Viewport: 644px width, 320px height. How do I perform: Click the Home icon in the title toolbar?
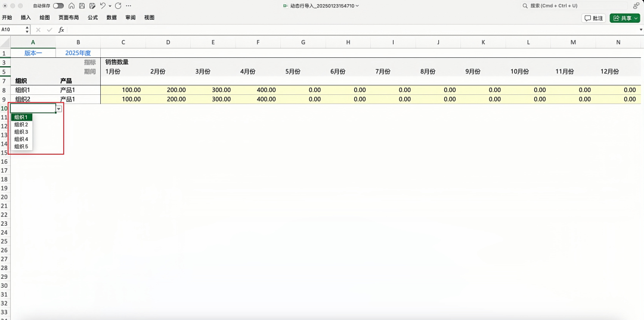[x=72, y=6]
